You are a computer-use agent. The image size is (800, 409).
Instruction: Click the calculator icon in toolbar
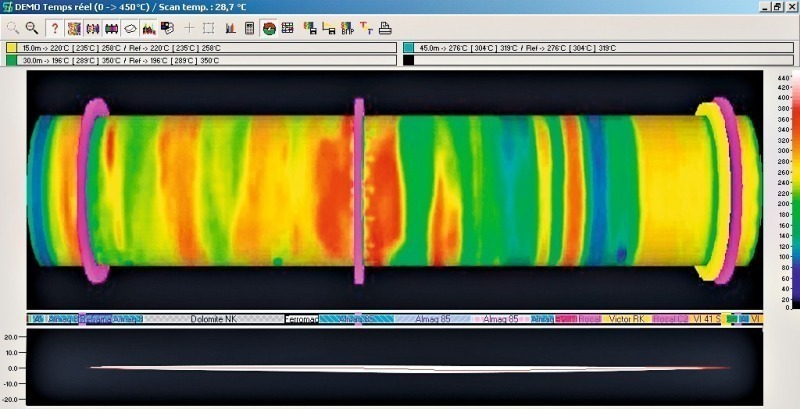click(x=249, y=28)
